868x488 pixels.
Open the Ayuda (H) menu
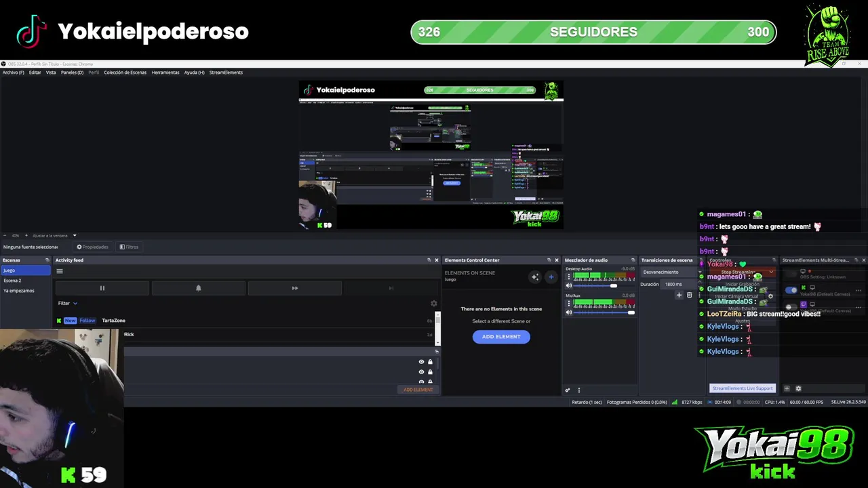pos(194,73)
